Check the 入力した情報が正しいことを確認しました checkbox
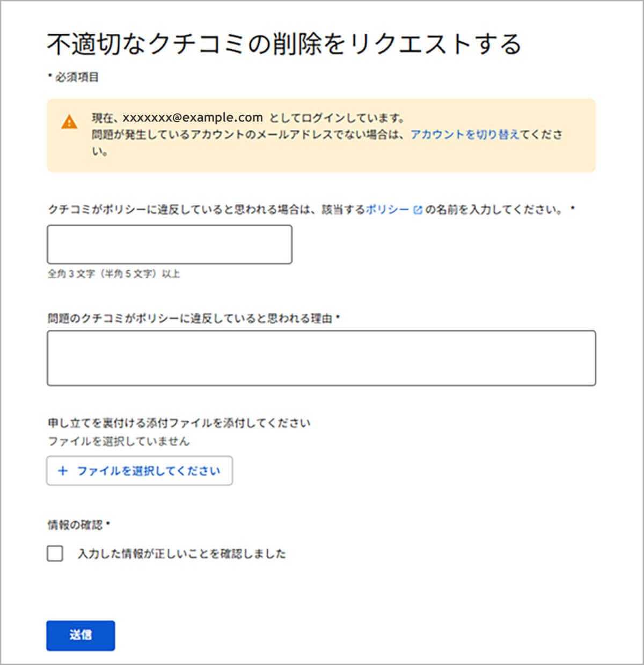 (55, 553)
